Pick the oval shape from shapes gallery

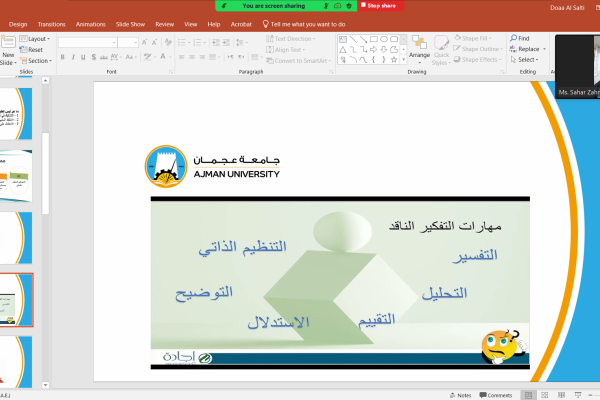click(384, 39)
